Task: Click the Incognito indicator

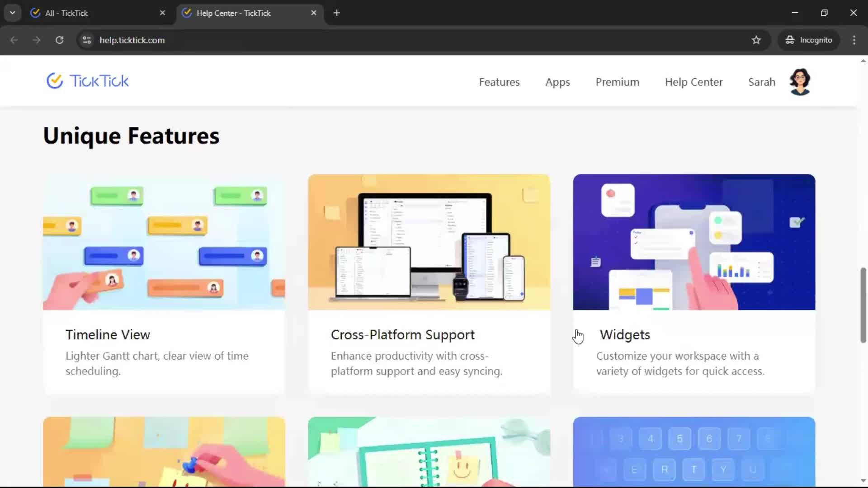Action: [808, 40]
